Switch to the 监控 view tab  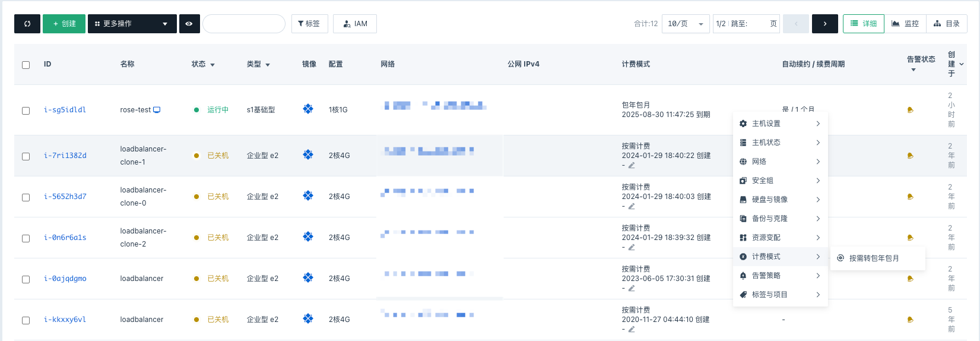[x=906, y=24]
